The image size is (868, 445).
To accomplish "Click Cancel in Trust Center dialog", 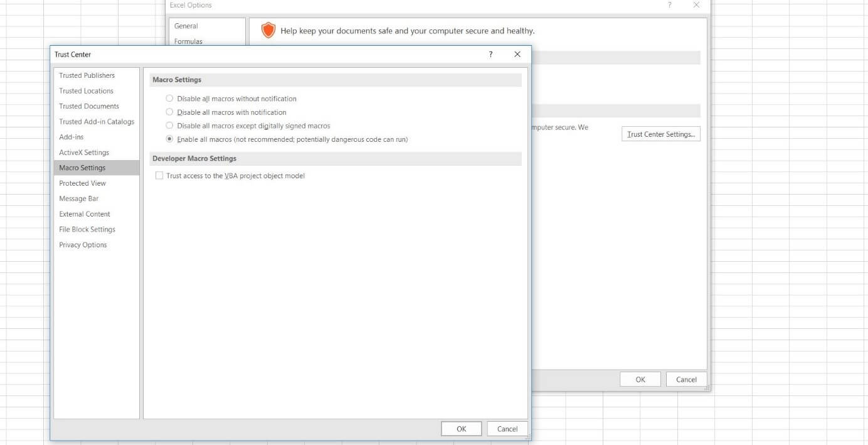I will click(x=507, y=429).
